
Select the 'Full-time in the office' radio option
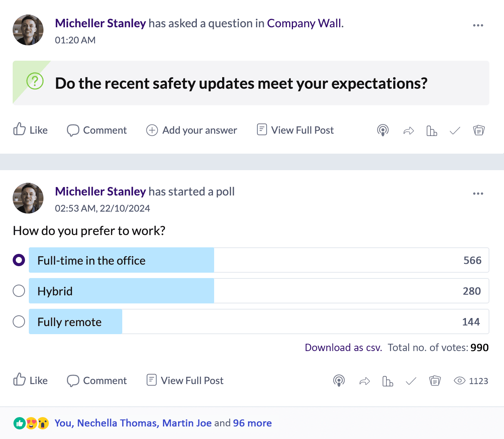coord(19,260)
